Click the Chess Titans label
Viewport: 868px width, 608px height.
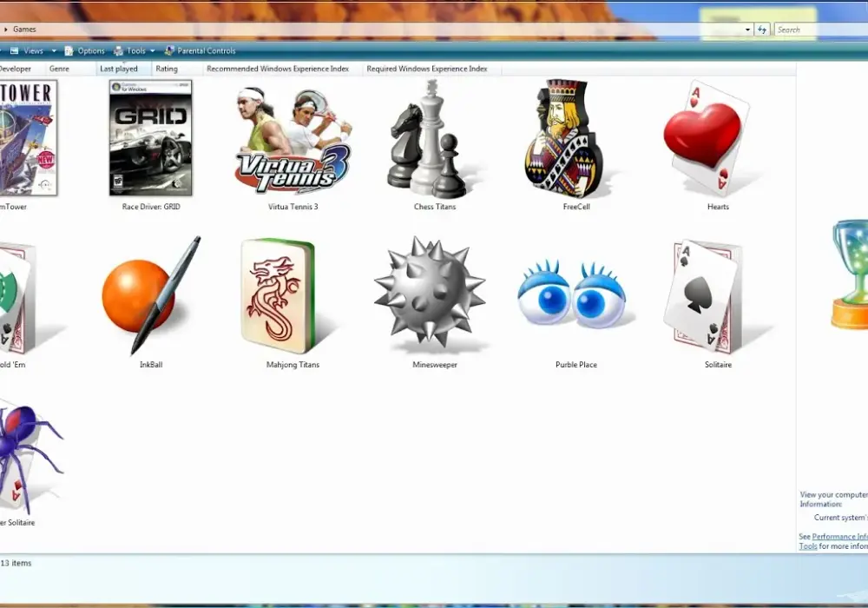435,207
